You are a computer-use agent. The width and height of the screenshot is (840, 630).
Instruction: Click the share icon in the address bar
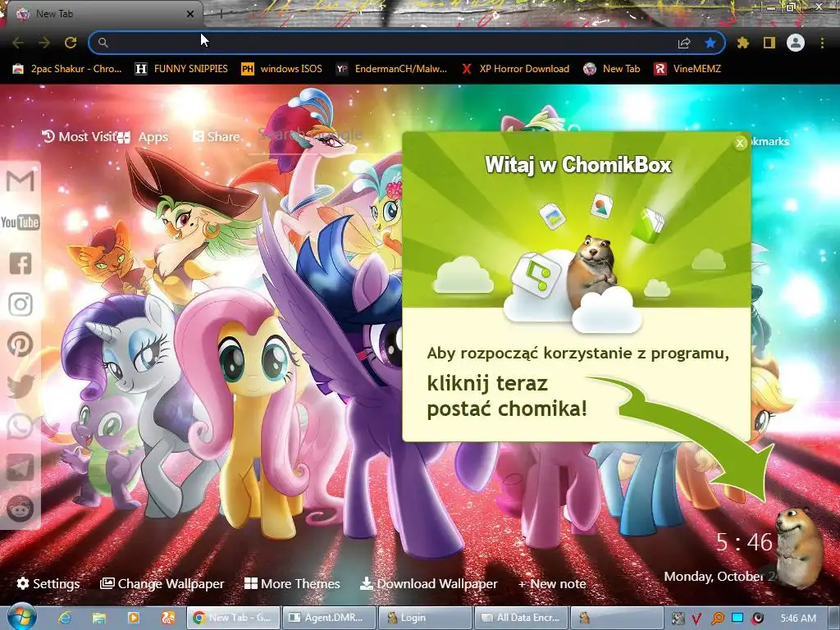tap(684, 43)
